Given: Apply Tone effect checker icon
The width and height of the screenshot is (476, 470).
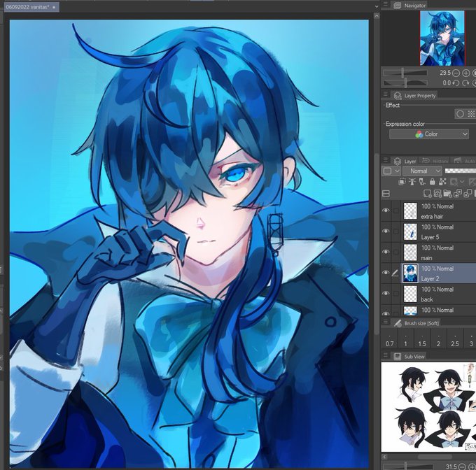Looking at the screenshot, I should [471, 114].
